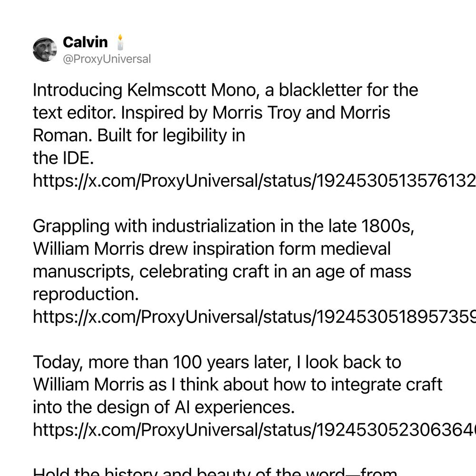Screen dimensions: 476x476
Task: Select the phrase integrate craft
Action: tap(387, 385)
